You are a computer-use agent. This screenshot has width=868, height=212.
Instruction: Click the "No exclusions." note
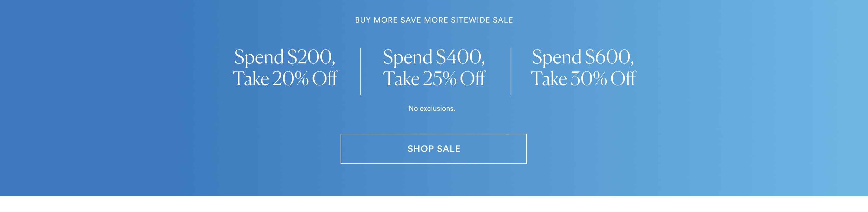click(432, 108)
